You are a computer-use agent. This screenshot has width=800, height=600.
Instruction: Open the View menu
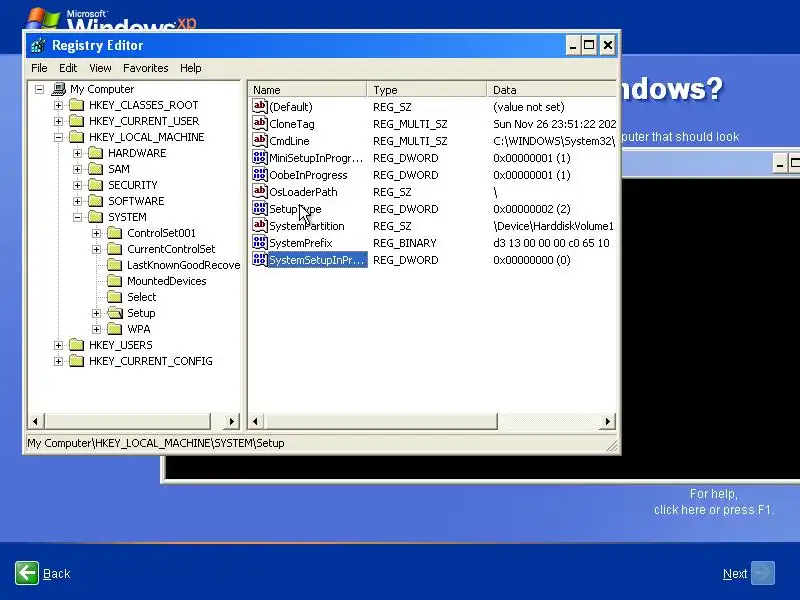(100, 68)
